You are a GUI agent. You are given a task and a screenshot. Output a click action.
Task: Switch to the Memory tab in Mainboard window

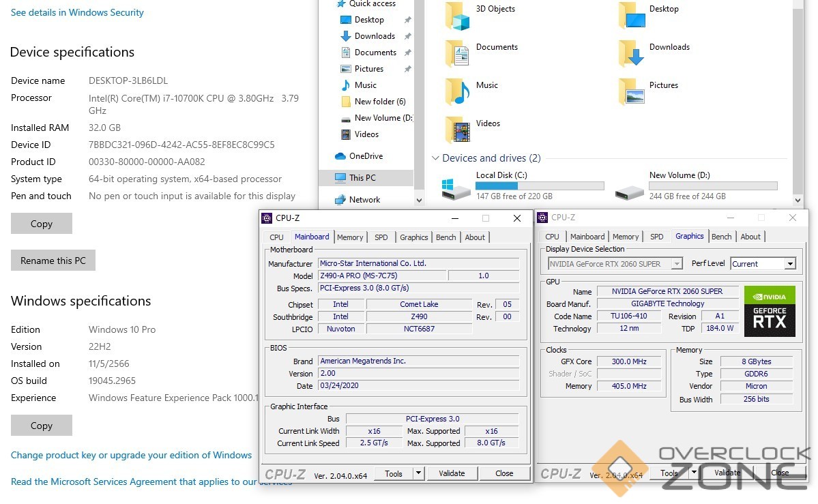point(350,237)
